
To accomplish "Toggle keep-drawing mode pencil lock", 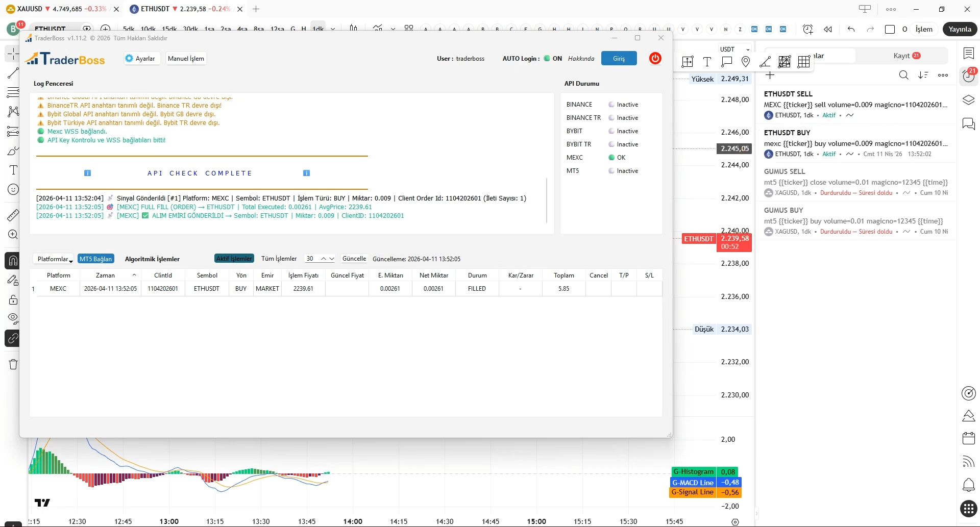I will pos(13,280).
